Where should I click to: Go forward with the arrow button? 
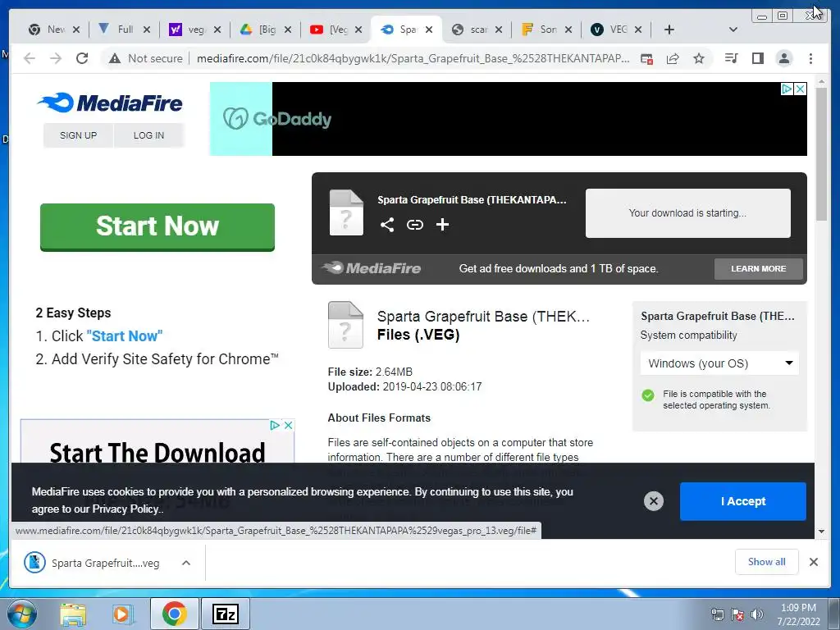coord(56,58)
